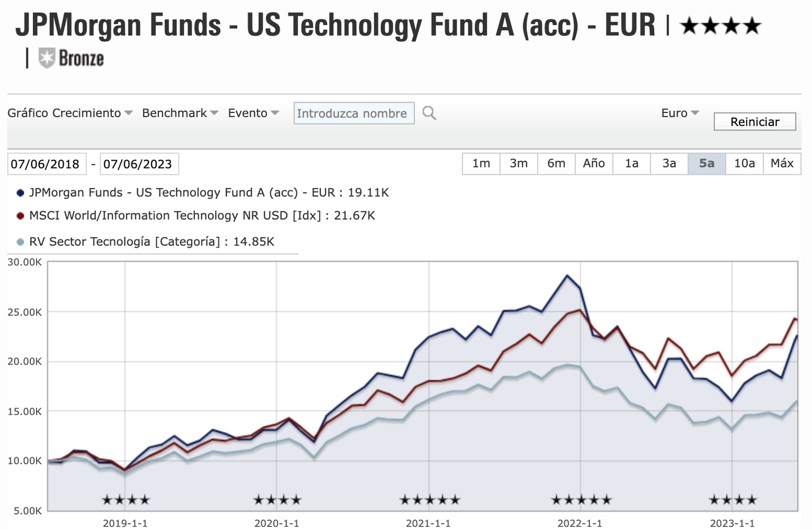
Task: Click the dark blue JPMorgan fund legend dot
Action: tap(20, 193)
